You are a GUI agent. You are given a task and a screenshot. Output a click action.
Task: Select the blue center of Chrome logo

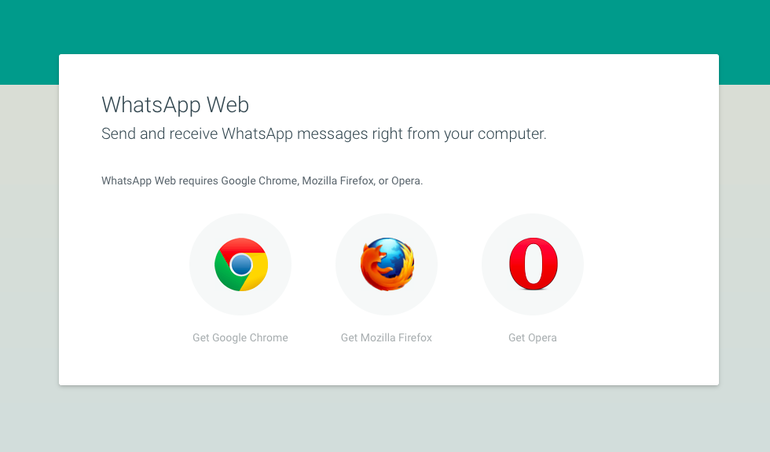[x=241, y=265]
